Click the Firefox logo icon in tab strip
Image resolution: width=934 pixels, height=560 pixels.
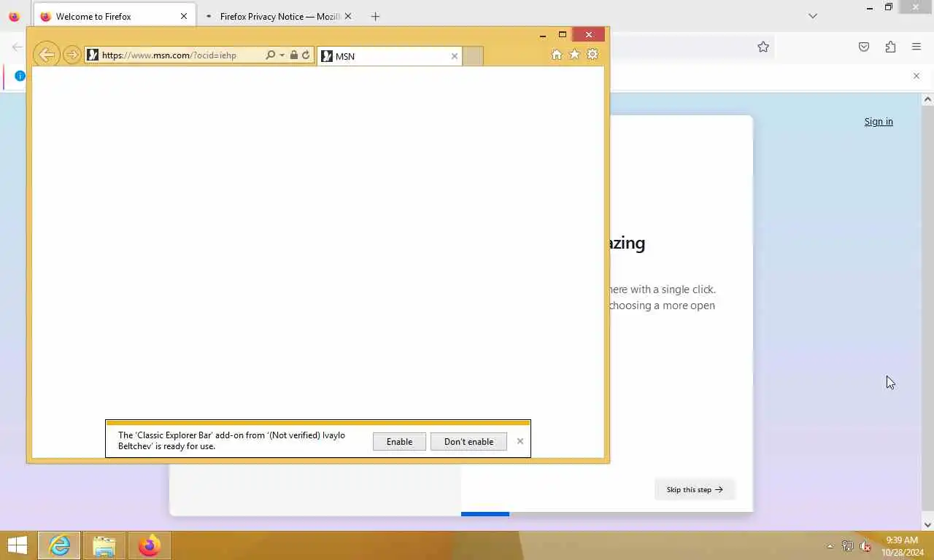pyautogui.click(x=14, y=16)
